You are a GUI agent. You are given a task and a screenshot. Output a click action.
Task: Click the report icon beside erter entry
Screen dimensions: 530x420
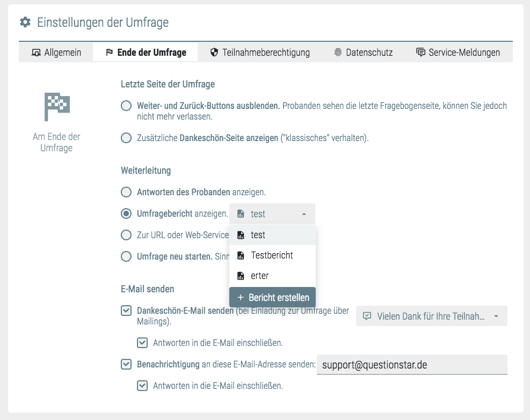click(x=241, y=276)
